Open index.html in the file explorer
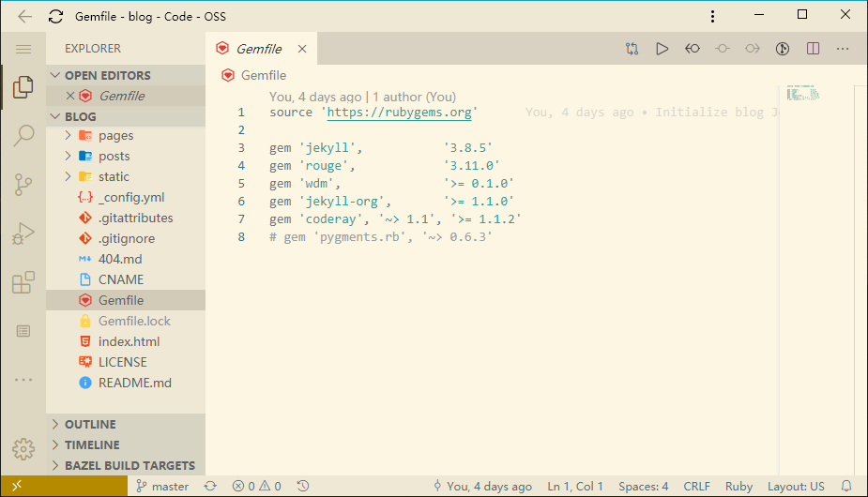Image resolution: width=868 pixels, height=497 pixels. (x=129, y=341)
